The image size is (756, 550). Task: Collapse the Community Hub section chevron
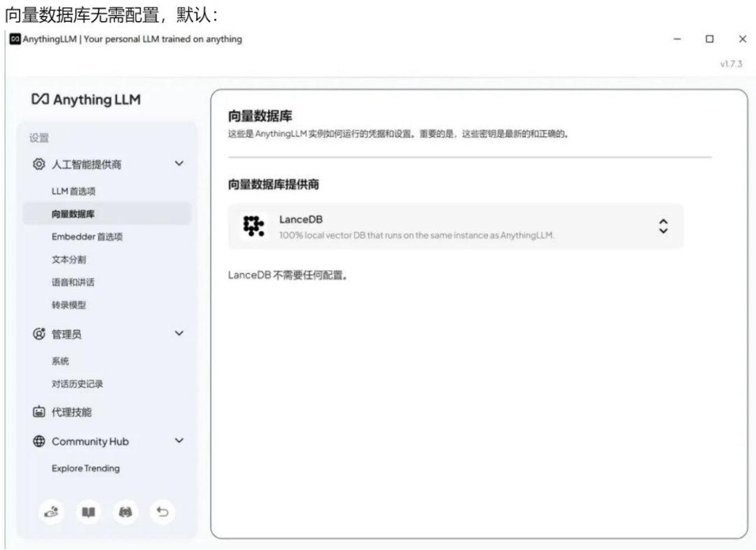(x=179, y=441)
